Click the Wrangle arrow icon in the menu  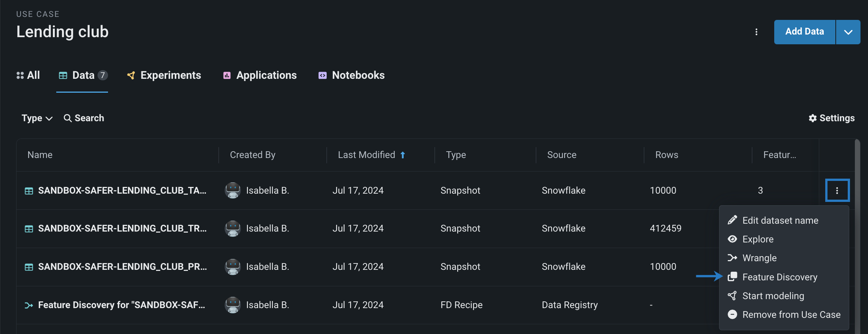732,258
